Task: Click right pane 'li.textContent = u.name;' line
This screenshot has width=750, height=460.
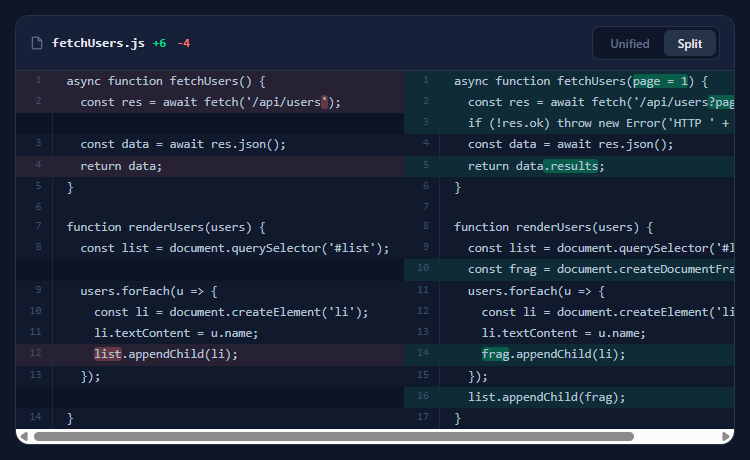Action: pyautogui.click(x=569, y=333)
